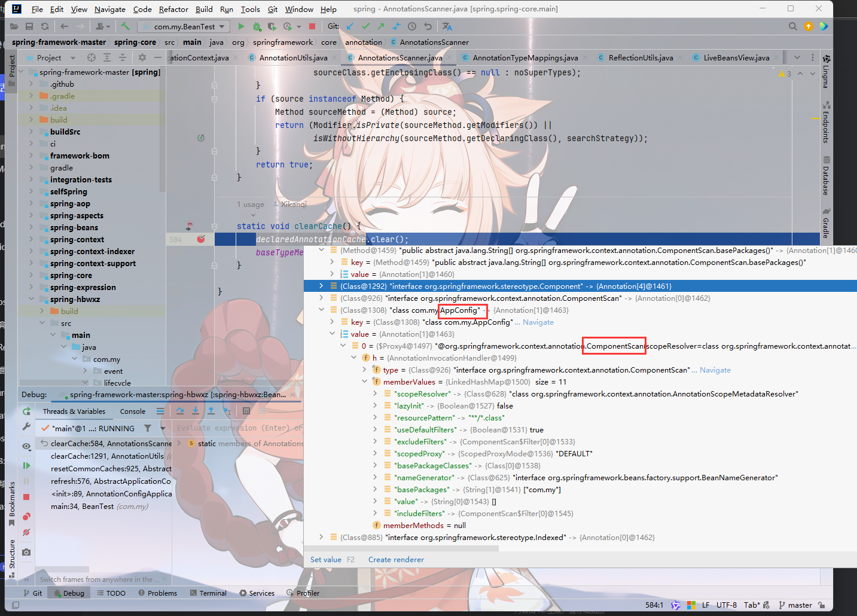857x616 pixels.
Task: Toggle the Database tool window
Action: [x=826, y=176]
